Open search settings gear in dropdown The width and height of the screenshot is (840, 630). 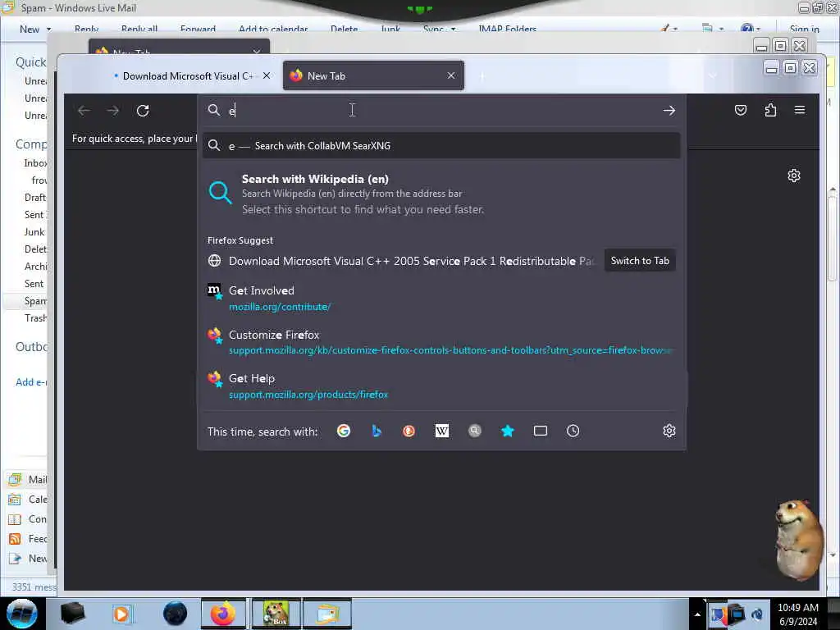(x=669, y=431)
